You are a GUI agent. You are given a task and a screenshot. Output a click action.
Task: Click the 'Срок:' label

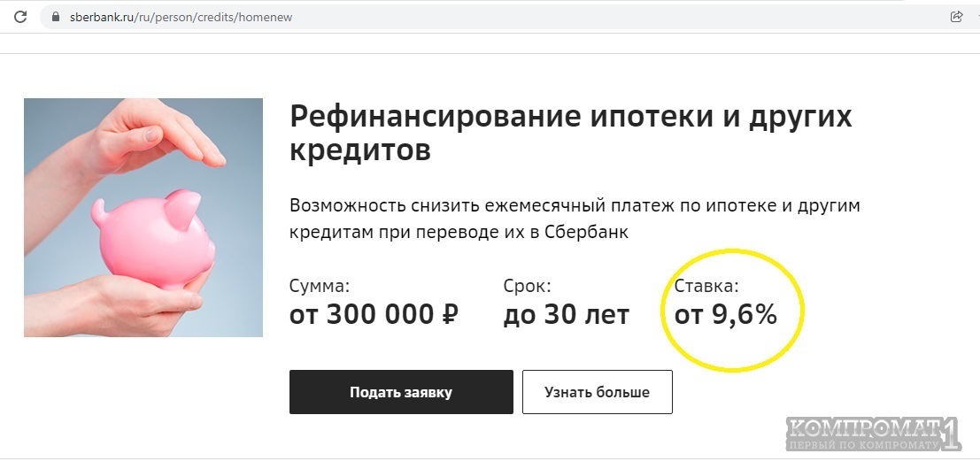[x=527, y=287]
